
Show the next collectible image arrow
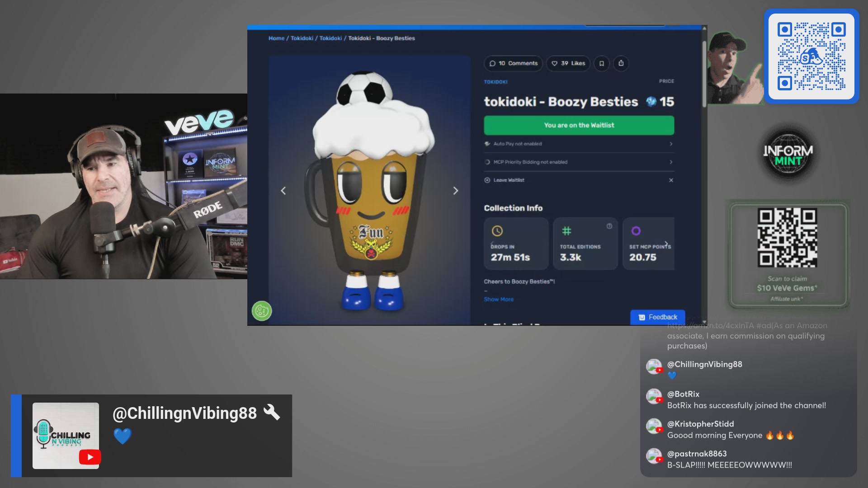tap(456, 191)
